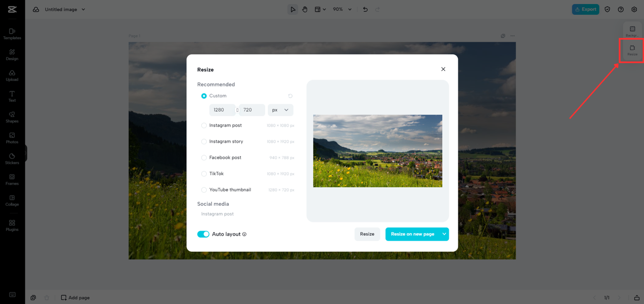The height and width of the screenshot is (304, 644).
Task: Click the keyboard shortcuts icon bottom-left
Action: pyautogui.click(x=12, y=295)
